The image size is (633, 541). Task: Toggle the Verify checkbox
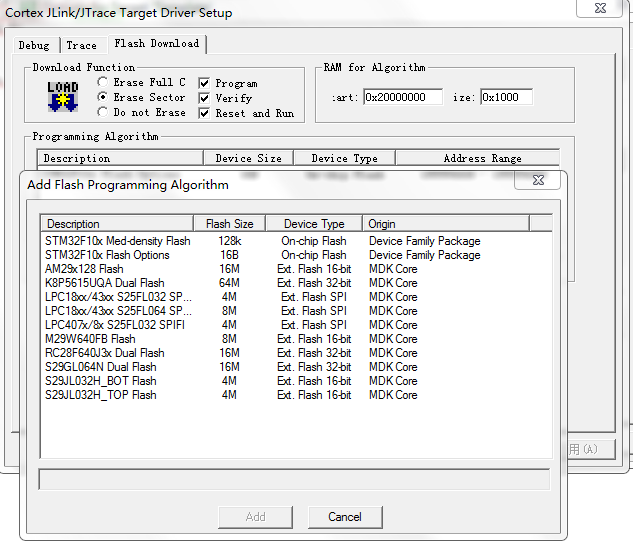pos(204,98)
